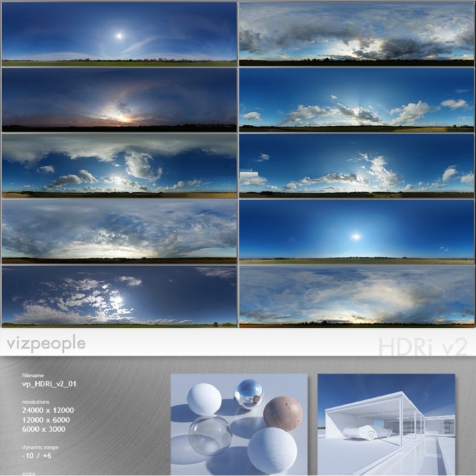Open the moonlit night sky panorama bottom left
This screenshot has width=476, height=476.
coord(119,297)
